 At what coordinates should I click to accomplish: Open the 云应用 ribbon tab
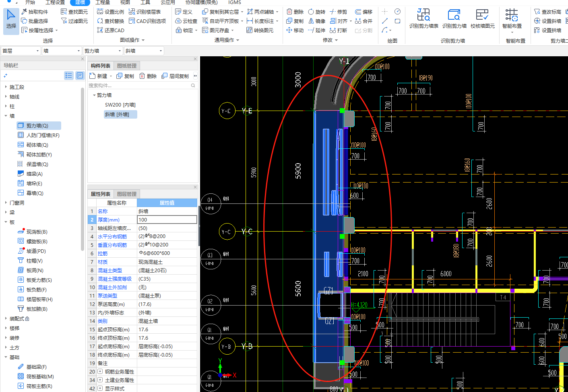[x=168, y=2]
